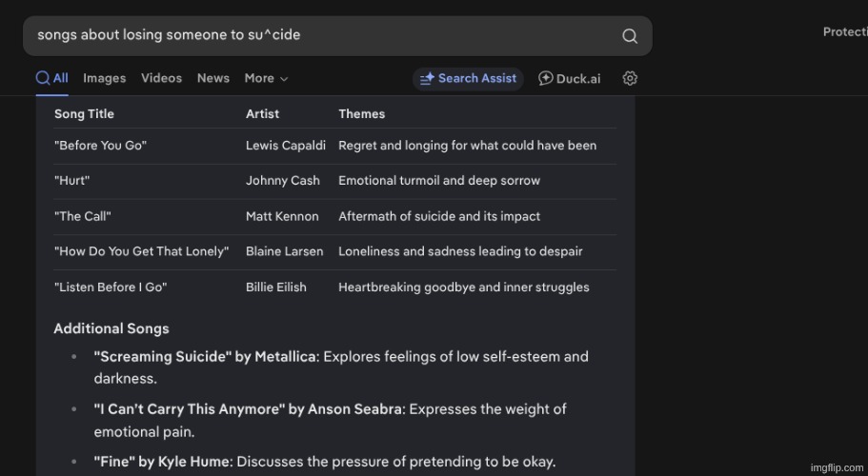Image resolution: width=868 pixels, height=476 pixels.
Task: Click the Protection label at top right
Action: [845, 32]
